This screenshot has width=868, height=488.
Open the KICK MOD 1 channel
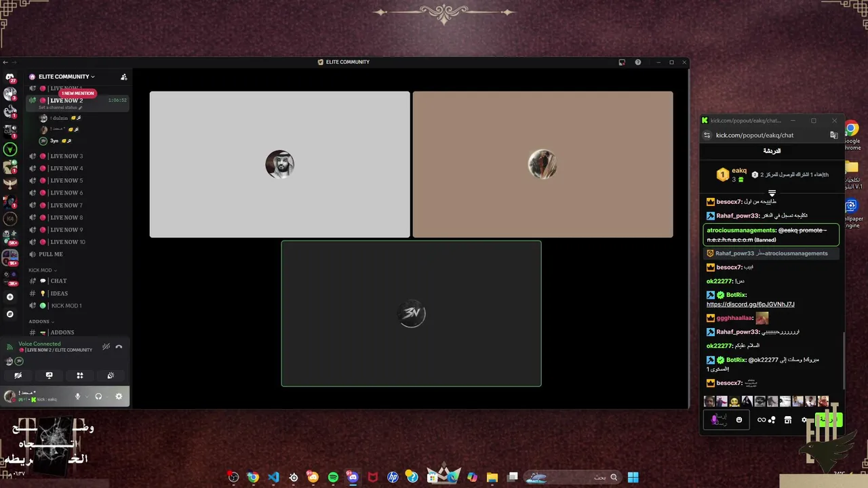tap(77, 306)
